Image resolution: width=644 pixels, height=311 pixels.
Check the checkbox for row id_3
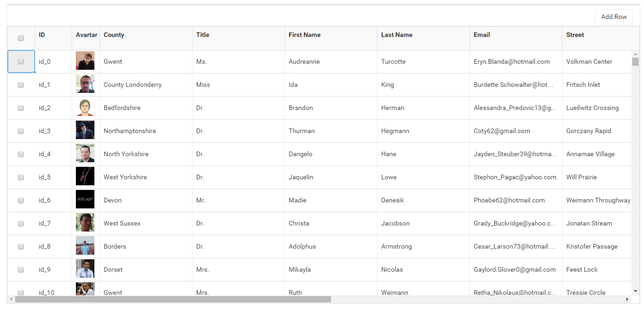21,131
